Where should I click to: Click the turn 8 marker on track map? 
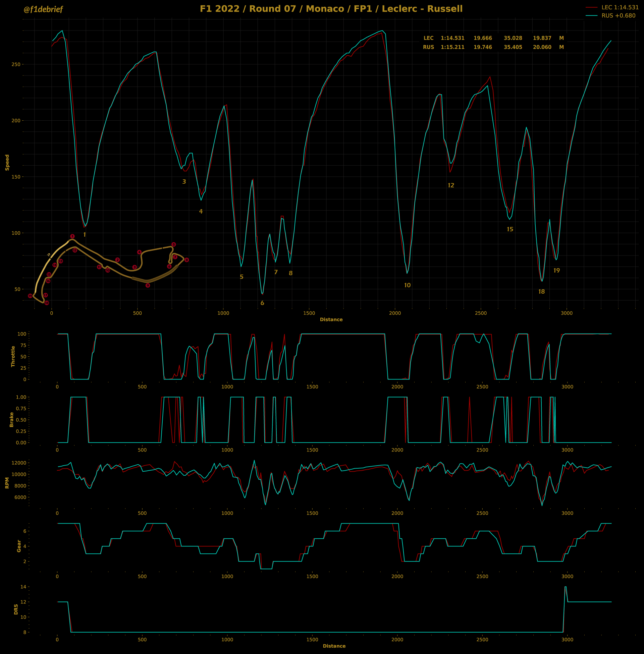point(186,260)
